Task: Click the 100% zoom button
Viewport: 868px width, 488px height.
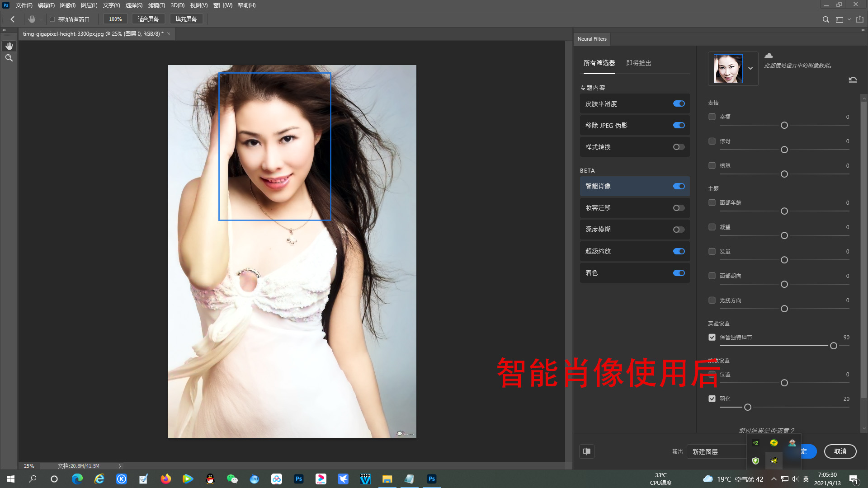Action: [115, 19]
